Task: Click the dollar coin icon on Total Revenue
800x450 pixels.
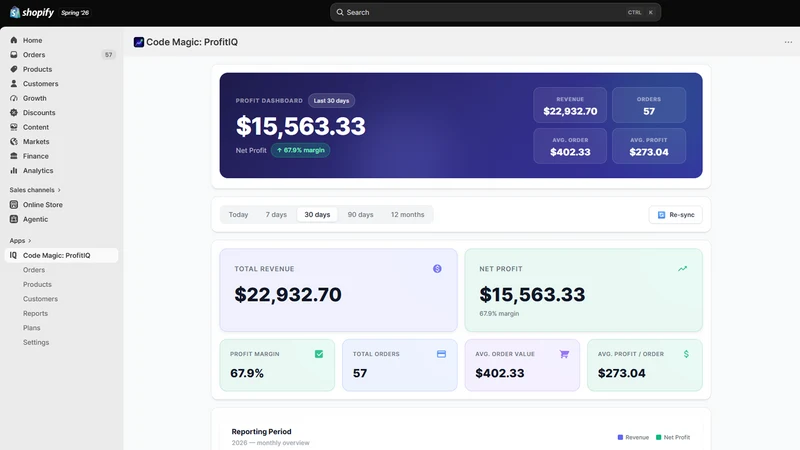Action: point(437,269)
